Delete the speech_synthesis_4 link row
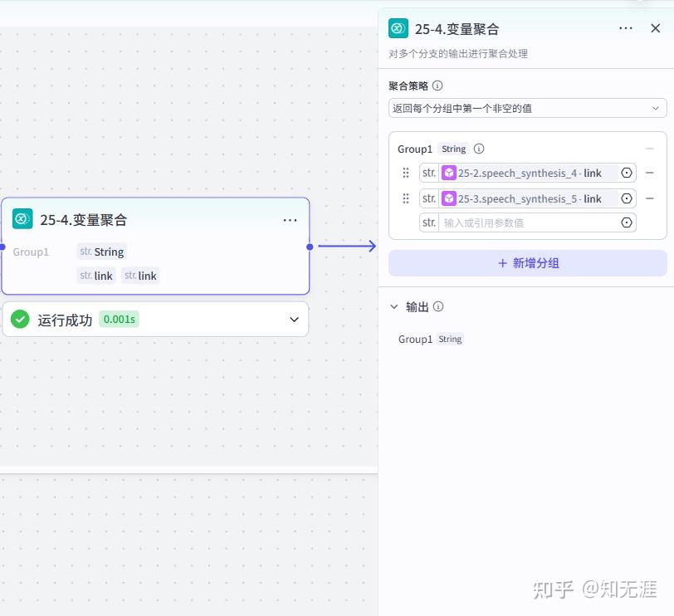674x616 pixels. 649,173
